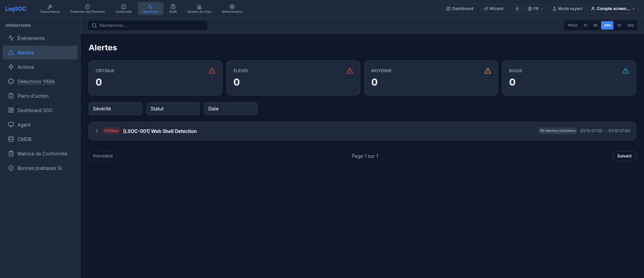Go to the Conformité checkmark icon
This screenshot has width=644, height=278.
124,7
